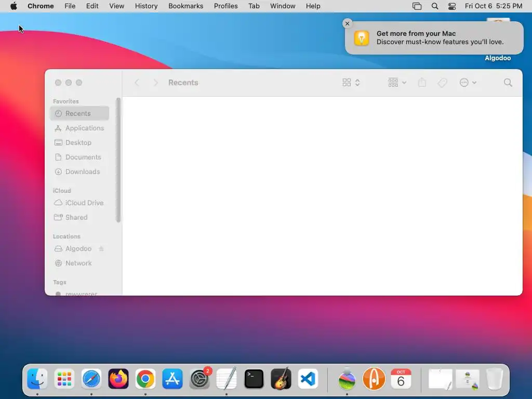Open the File menu
This screenshot has width=532, height=399.
coord(70,6)
